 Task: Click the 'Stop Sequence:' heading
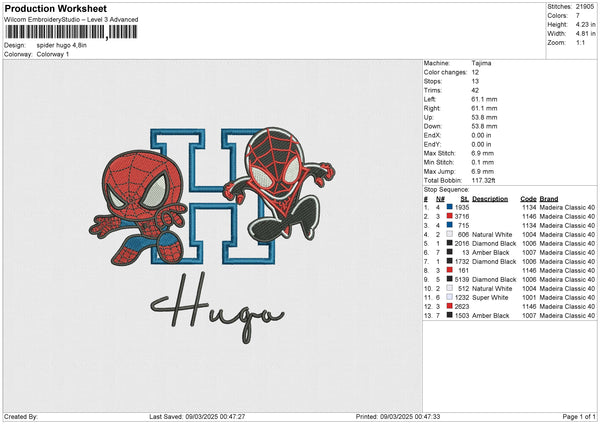pos(446,189)
